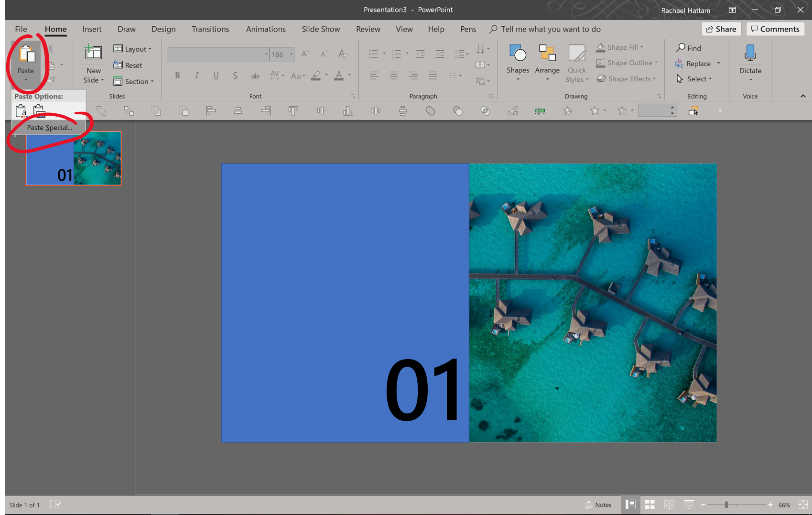Open the Slide Show menu tab
812x515 pixels.
(320, 29)
